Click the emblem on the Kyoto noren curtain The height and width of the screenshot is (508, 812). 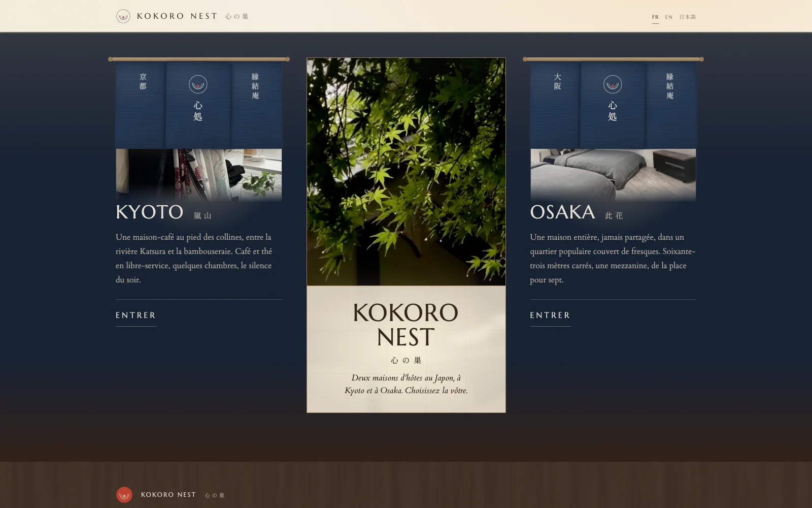[x=198, y=84]
